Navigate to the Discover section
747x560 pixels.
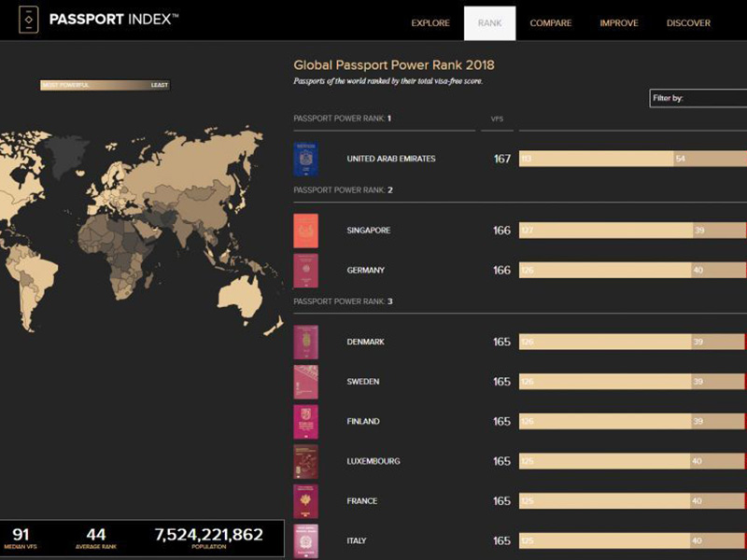688,22
